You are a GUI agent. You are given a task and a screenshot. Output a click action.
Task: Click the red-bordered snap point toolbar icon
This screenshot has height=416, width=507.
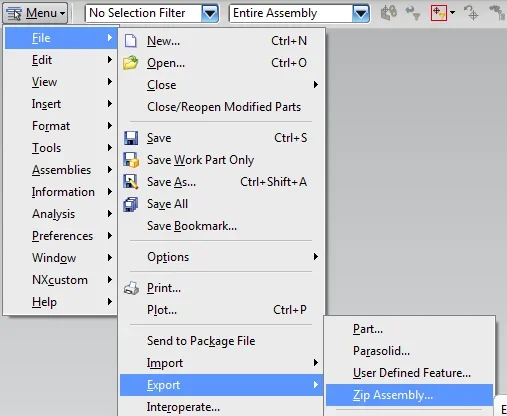coord(439,13)
